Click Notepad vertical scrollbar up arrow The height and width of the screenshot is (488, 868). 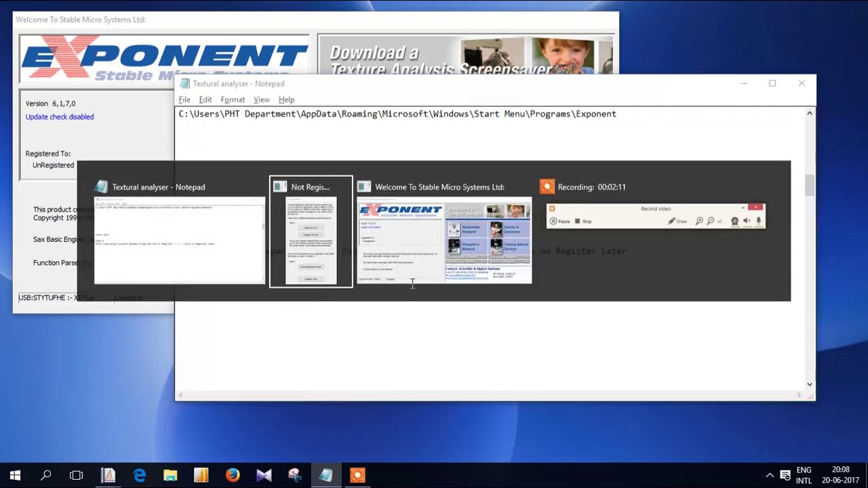pyautogui.click(x=809, y=113)
